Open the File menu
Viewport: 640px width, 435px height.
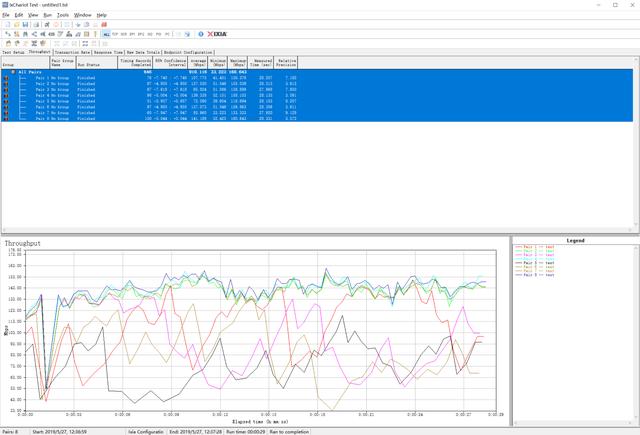[6, 15]
